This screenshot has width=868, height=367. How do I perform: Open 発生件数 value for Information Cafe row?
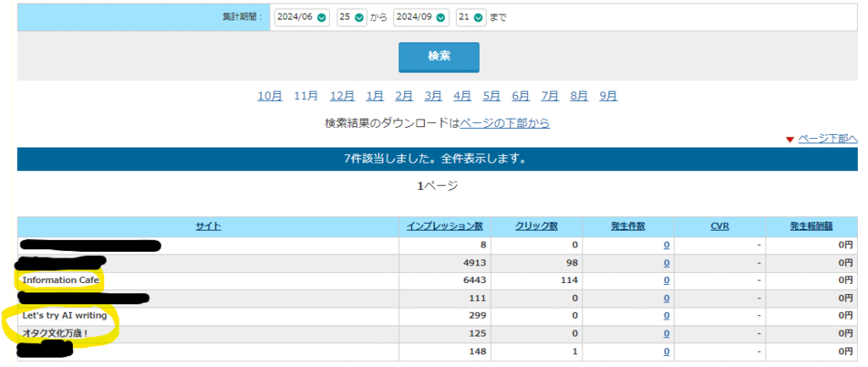tap(666, 281)
